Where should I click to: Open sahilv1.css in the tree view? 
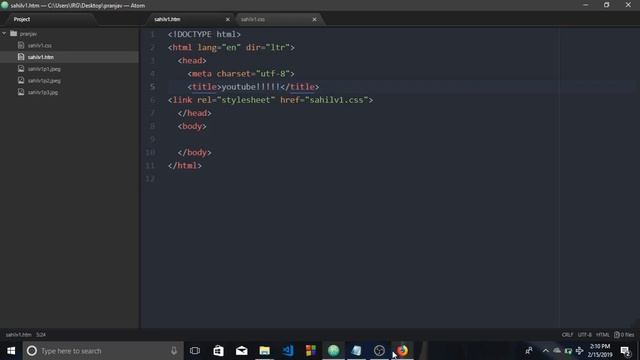(x=40, y=45)
